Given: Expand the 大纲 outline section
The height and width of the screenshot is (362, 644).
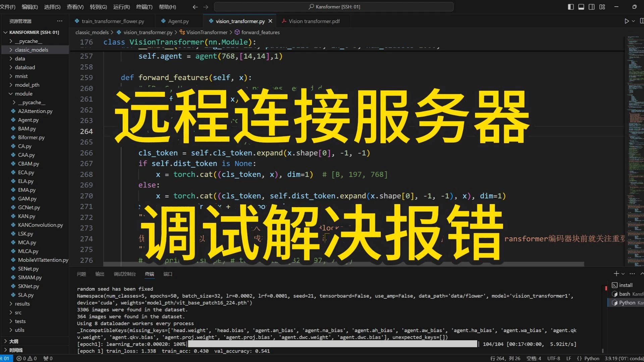Looking at the screenshot, I should (x=35, y=341).
